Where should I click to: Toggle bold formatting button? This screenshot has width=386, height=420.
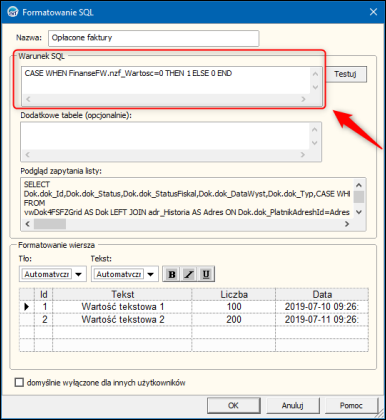[172, 274]
